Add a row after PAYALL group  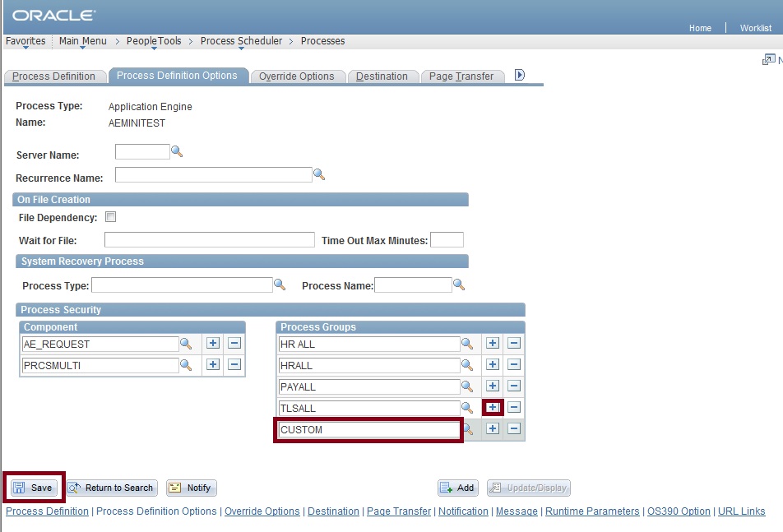click(x=493, y=386)
